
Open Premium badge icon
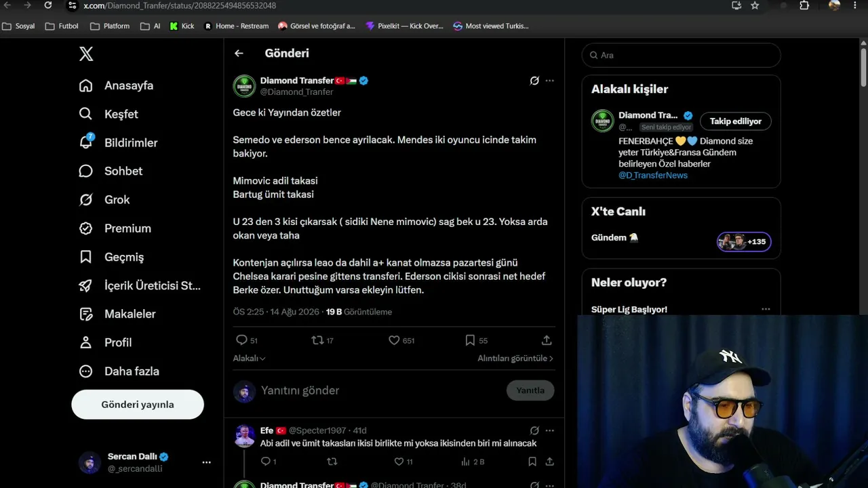click(85, 228)
